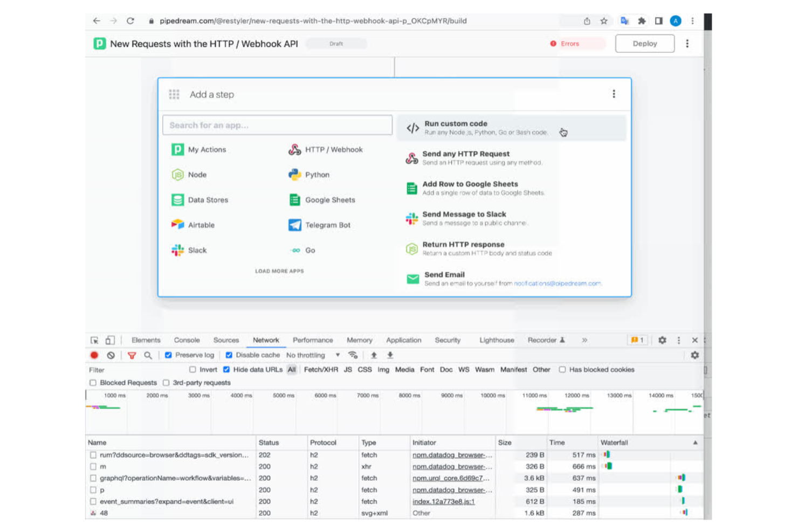Viewport: 798px width, 532px height.
Task: Open the issues counter badge in DevTools
Action: [x=637, y=340]
